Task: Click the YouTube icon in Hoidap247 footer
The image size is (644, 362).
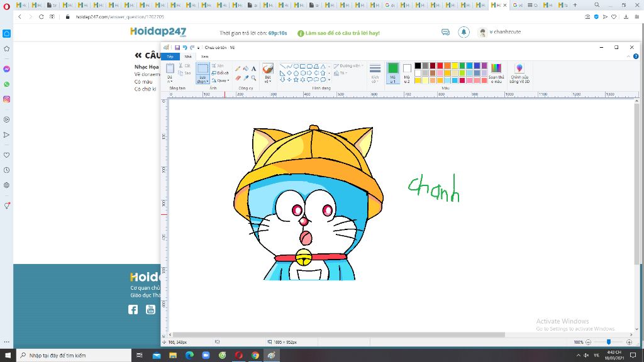Action: 151,309
